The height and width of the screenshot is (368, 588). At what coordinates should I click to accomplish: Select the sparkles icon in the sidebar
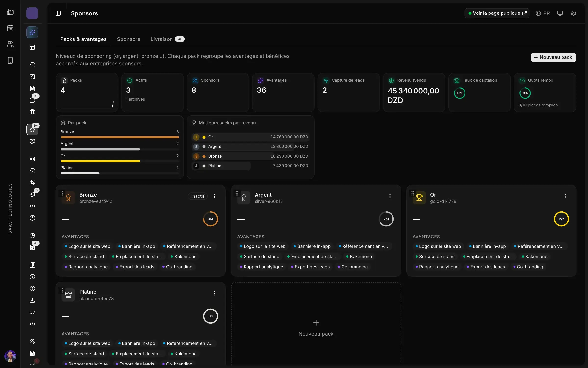click(32, 32)
